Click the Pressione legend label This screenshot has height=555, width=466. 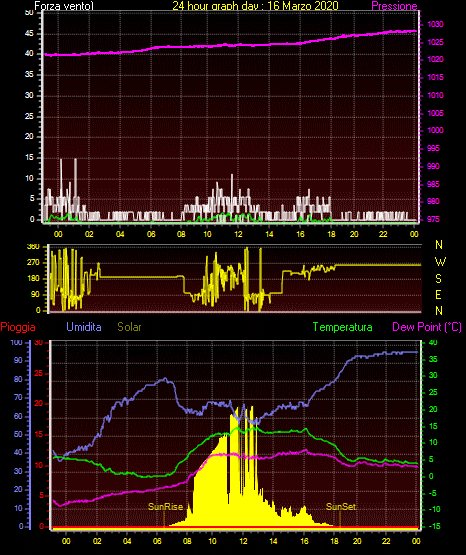click(394, 6)
